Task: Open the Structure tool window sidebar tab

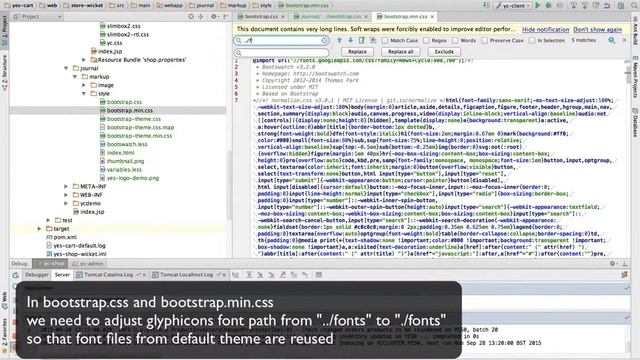Action: (x=4, y=73)
